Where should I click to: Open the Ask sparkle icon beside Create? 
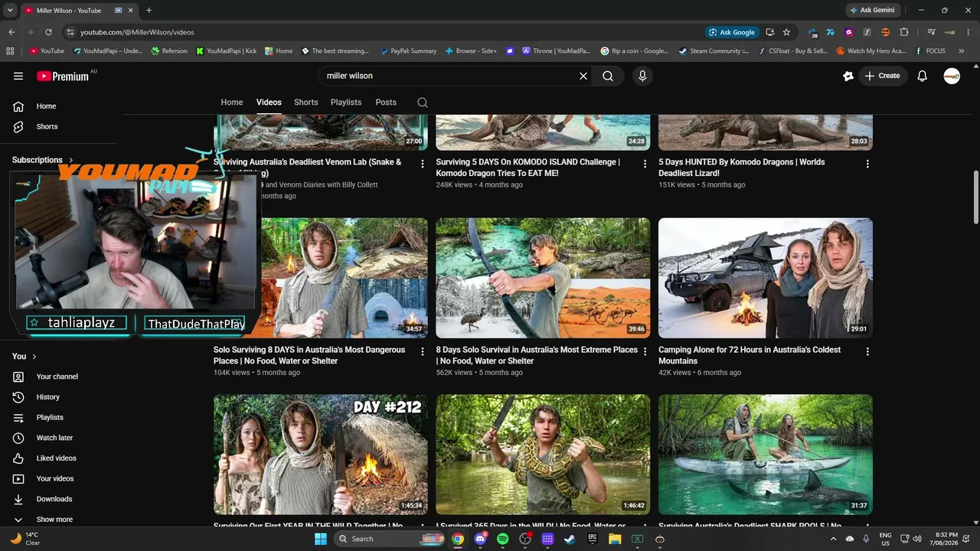tap(848, 76)
